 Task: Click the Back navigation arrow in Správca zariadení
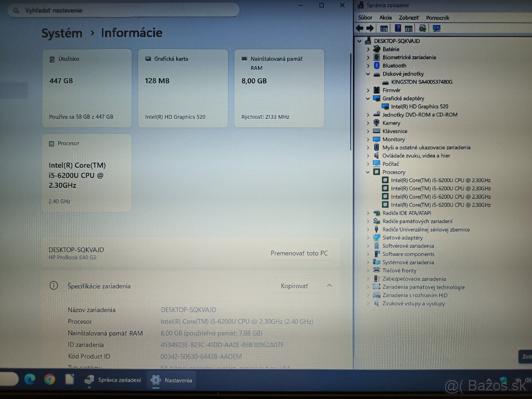[359, 28]
